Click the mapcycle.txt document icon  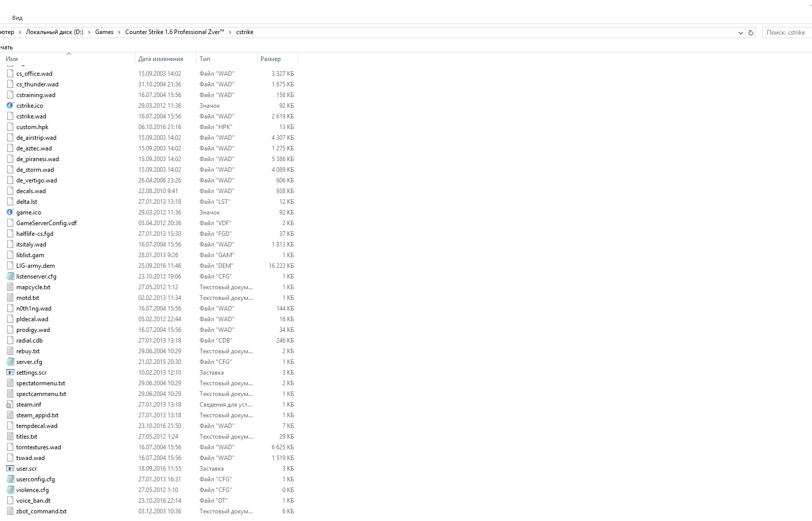10,287
